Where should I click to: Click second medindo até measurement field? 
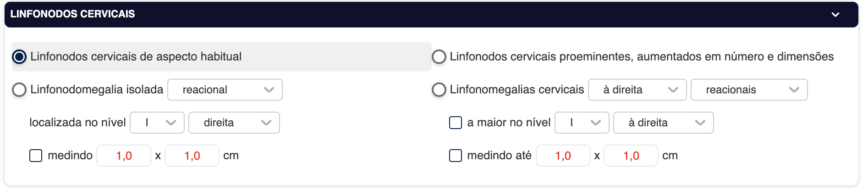tap(631, 156)
